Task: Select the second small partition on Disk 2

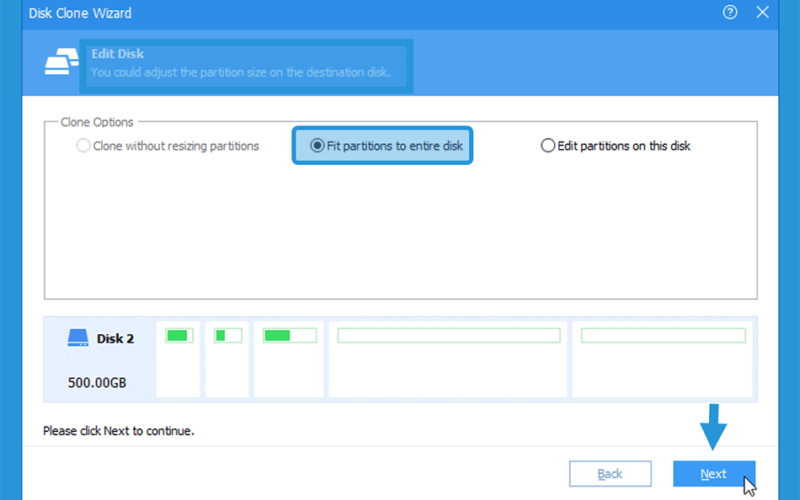Action: coord(227,359)
